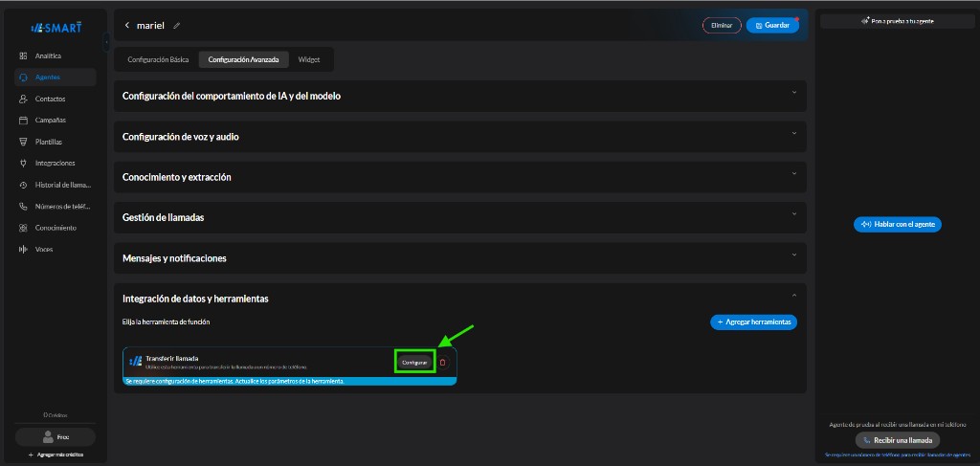Expand Gestión de llamadas section chevron
980x466 pixels.
coord(794,214)
